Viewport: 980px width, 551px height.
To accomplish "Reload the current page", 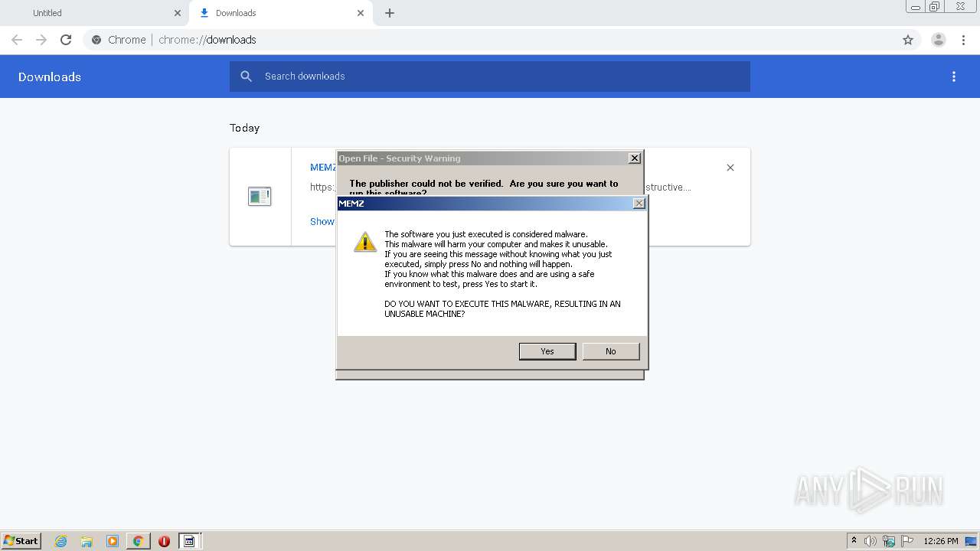I will (x=66, y=40).
